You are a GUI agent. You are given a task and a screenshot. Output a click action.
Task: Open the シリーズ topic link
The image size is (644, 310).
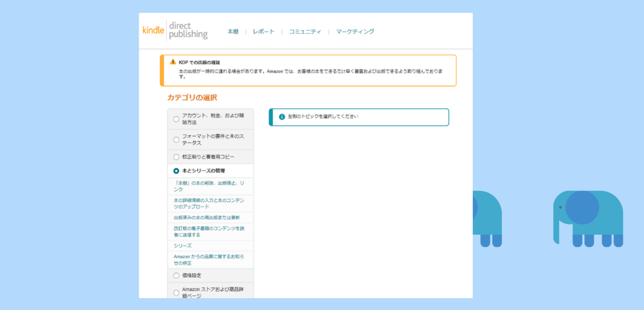point(182,246)
